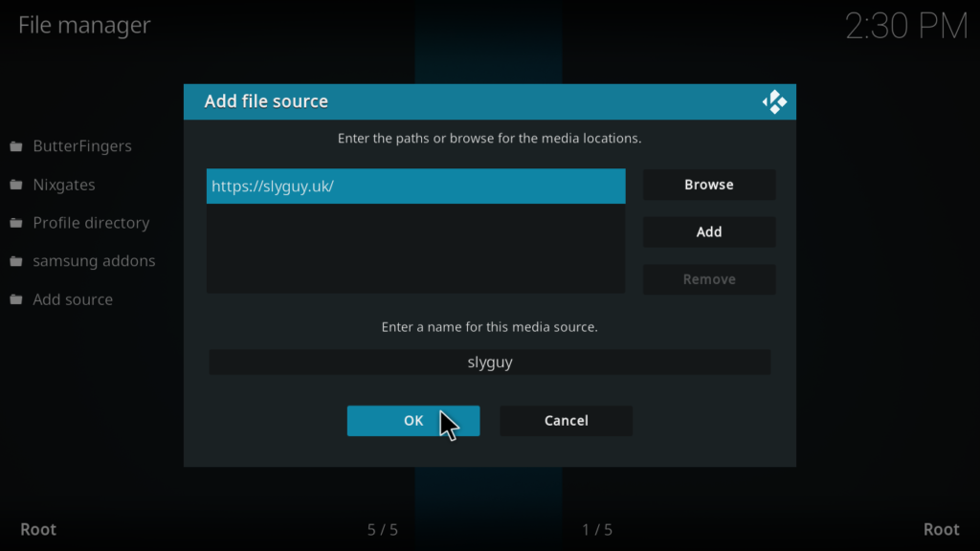The height and width of the screenshot is (551, 980).
Task: Click the Add button for another path
Action: tap(709, 231)
